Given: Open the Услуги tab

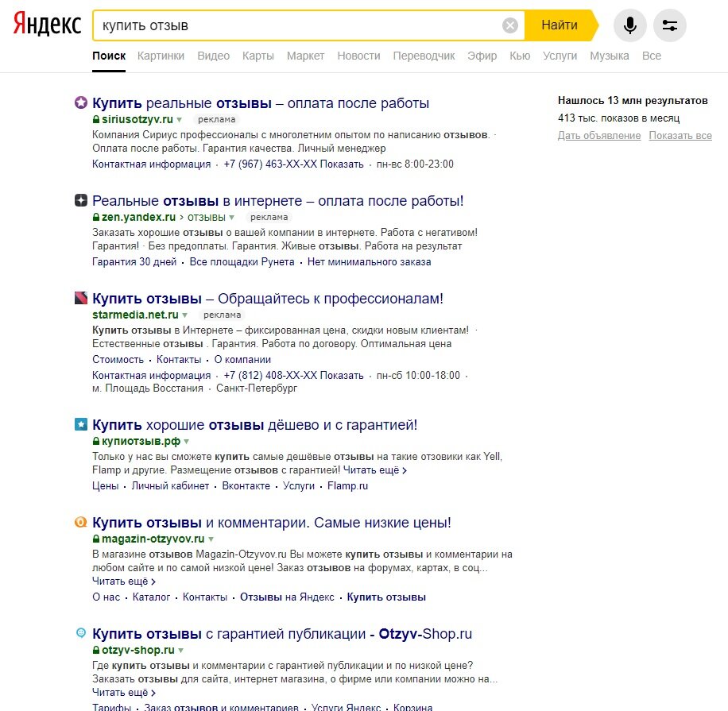Looking at the screenshot, I should pos(560,56).
